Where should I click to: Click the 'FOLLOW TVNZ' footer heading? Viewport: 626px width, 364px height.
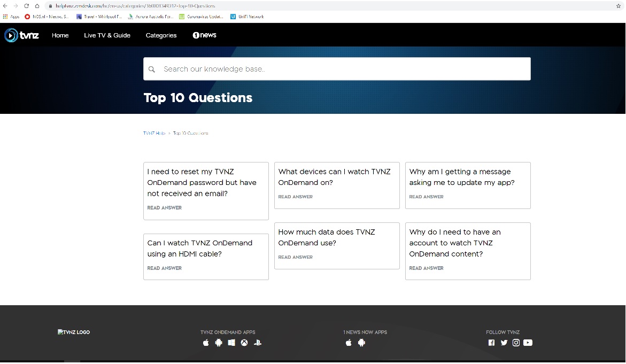tap(503, 332)
